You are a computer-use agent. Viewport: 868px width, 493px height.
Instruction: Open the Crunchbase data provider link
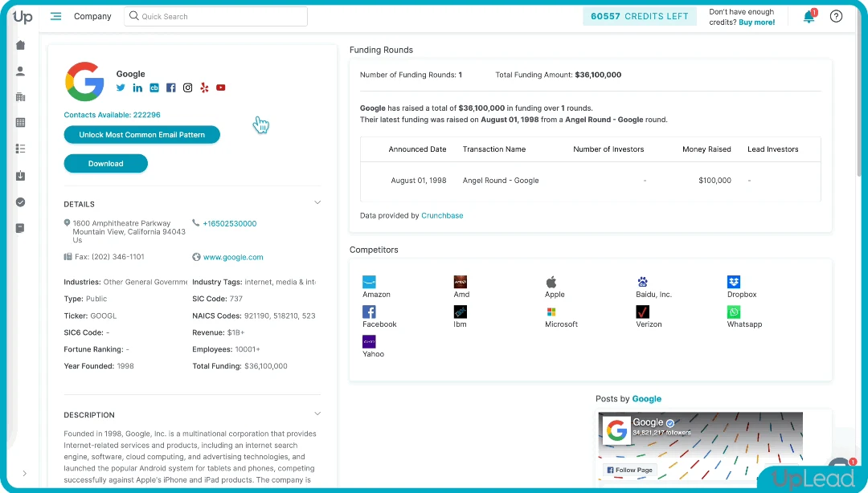[x=442, y=215]
